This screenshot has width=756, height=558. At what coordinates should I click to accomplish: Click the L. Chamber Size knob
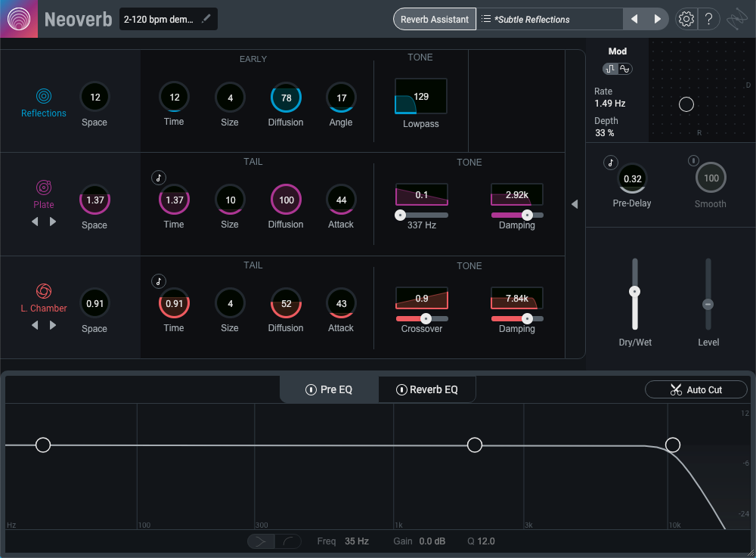[x=230, y=303]
